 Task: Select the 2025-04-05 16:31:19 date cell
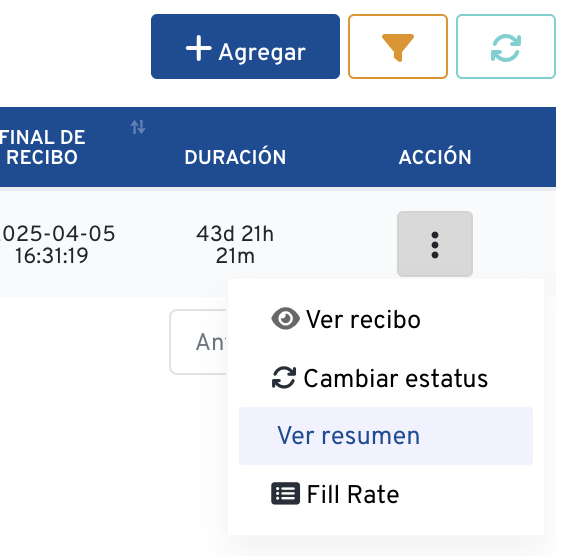coord(57,244)
